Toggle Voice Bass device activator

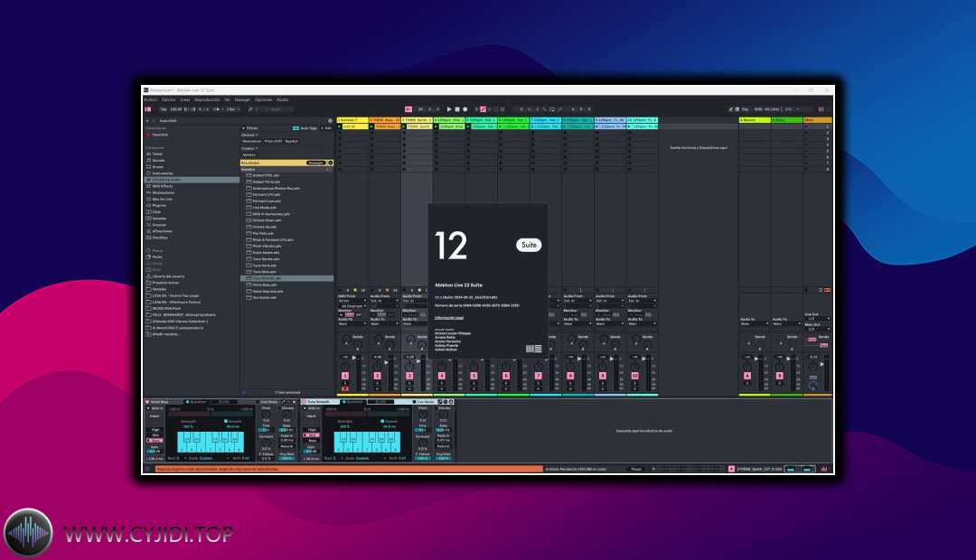(148, 402)
